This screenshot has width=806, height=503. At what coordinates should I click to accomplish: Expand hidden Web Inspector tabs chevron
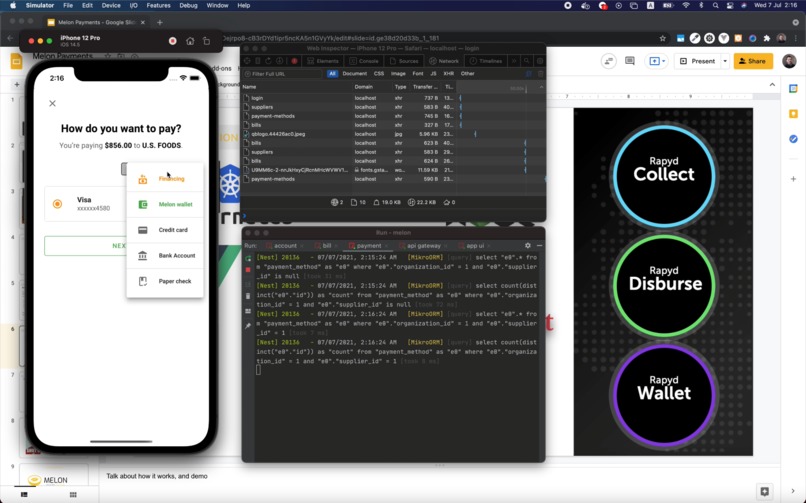pyautogui.click(x=514, y=61)
